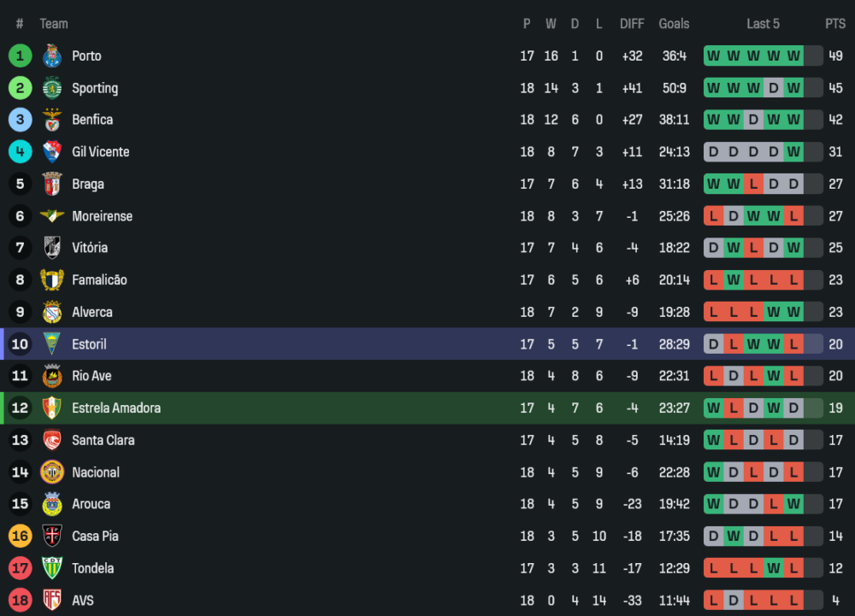The image size is (855, 616).
Task: Click the Nacional crest icon
Action: pos(52,472)
